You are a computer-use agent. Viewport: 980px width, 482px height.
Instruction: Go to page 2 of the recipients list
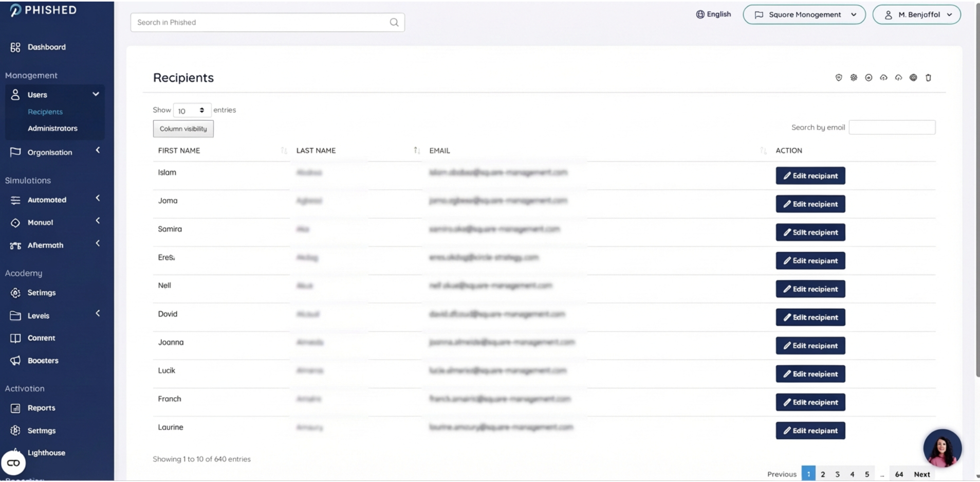823,474
